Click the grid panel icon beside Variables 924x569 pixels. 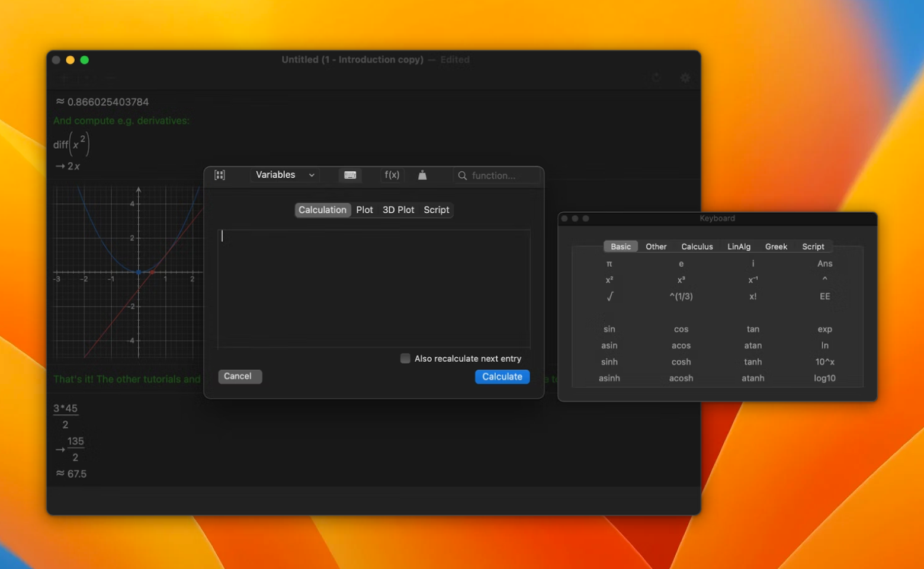[220, 175]
